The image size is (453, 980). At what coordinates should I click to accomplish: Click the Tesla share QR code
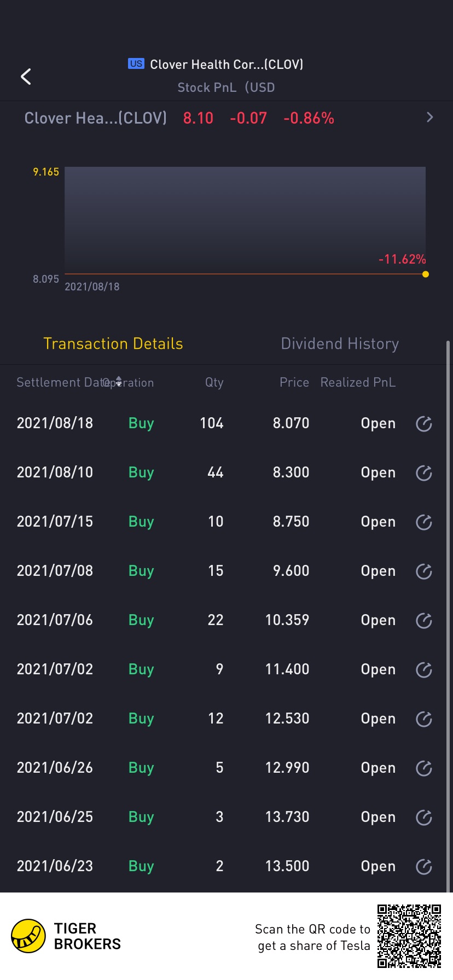click(409, 936)
